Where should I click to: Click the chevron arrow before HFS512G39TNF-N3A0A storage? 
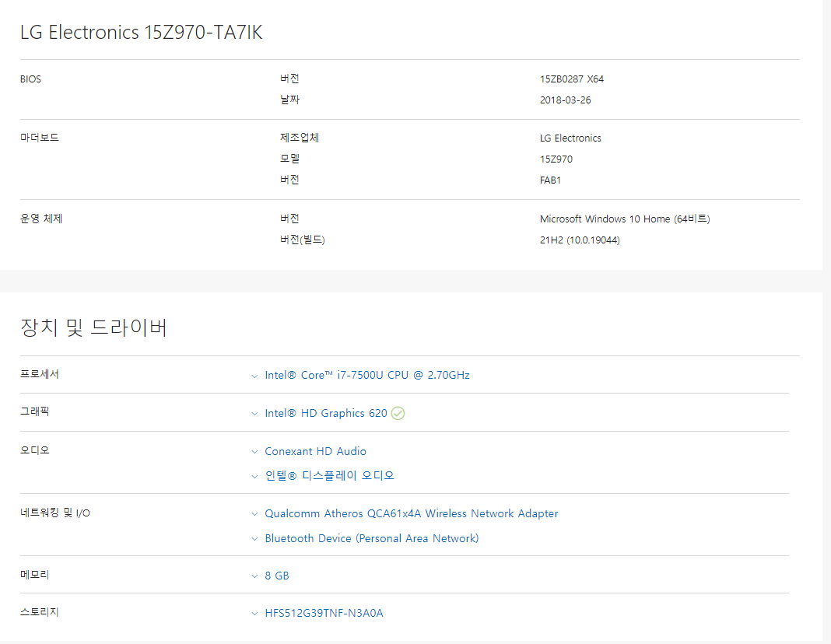pos(254,614)
